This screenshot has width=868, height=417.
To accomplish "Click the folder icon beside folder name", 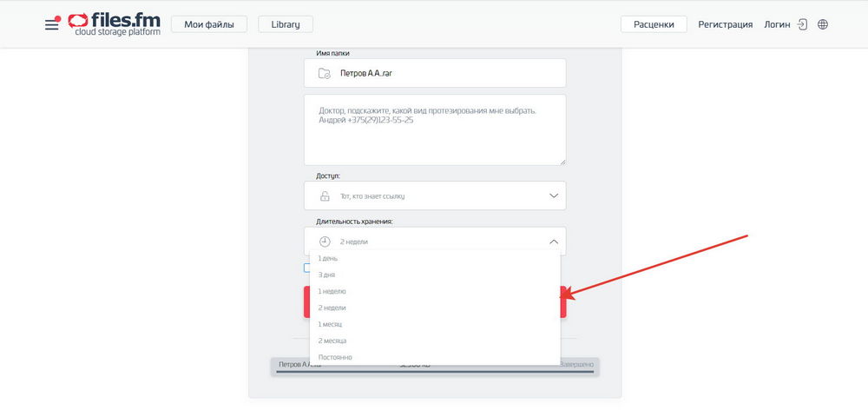I will (324, 74).
